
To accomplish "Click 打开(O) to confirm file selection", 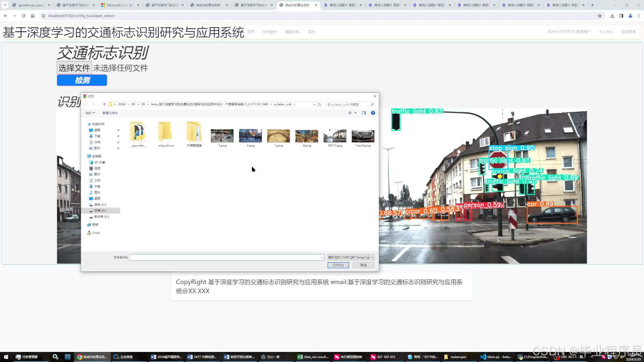I will 338,265.
